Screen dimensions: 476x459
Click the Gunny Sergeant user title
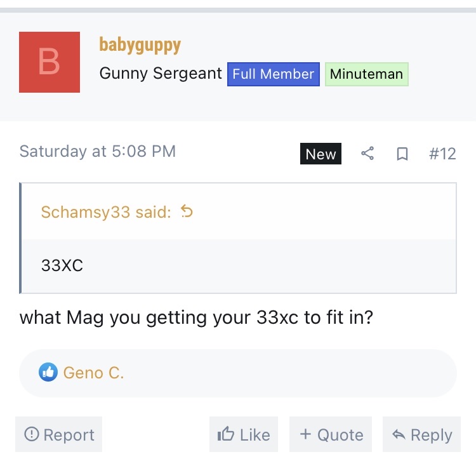coord(161,74)
